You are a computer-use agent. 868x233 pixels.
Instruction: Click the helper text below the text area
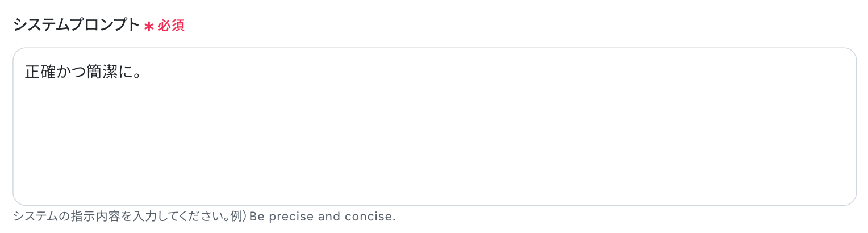tap(204, 217)
